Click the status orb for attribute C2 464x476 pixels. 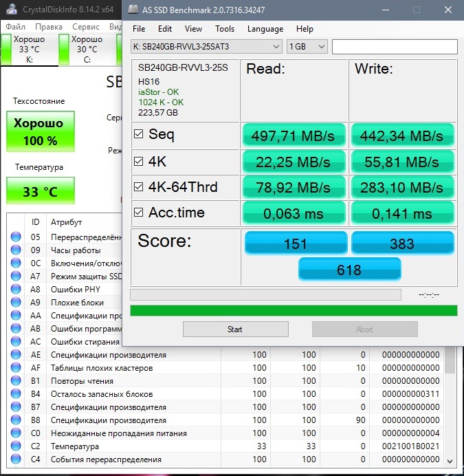[x=16, y=446]
